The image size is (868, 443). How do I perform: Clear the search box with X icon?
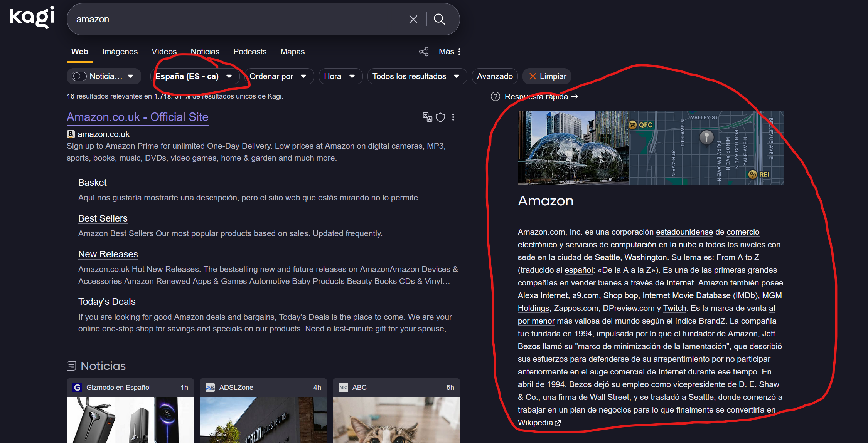point(413,19)
